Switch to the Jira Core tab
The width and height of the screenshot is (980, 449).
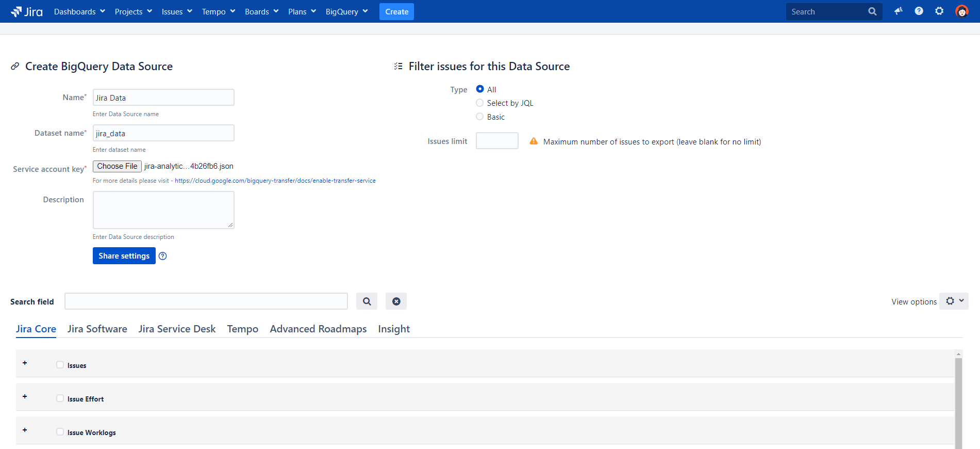point(36,329)
